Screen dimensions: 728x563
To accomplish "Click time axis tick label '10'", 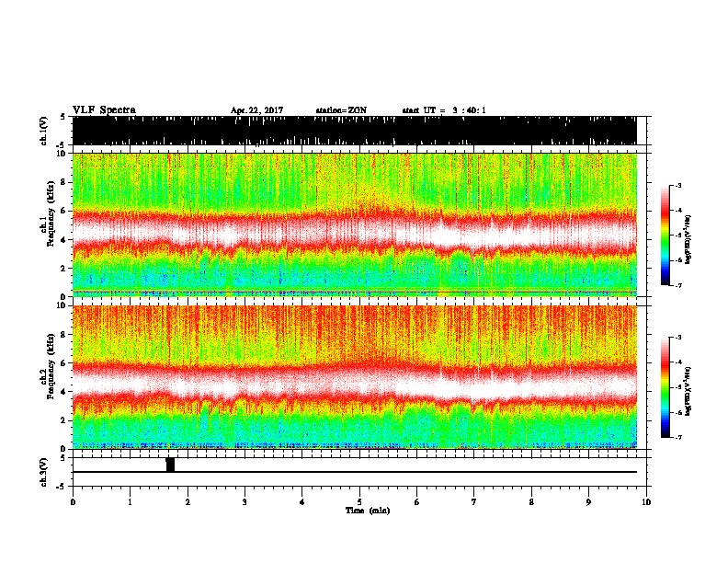I will [x=646, y=502].
